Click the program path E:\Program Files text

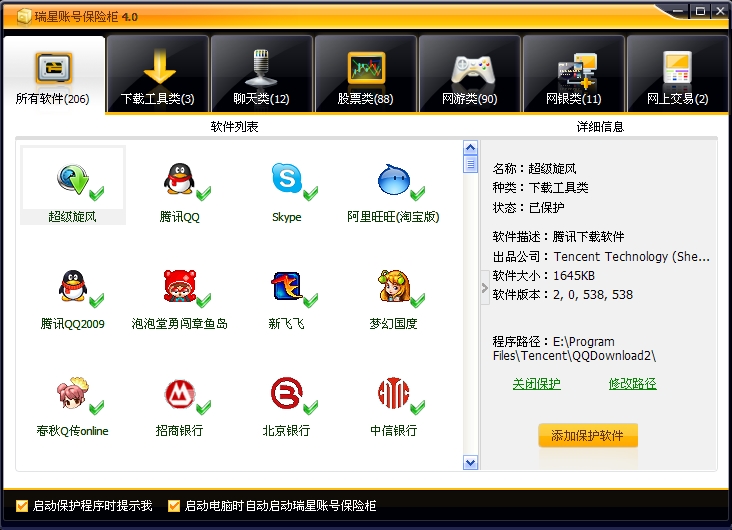pyautogui.click(x=574, y=348)
